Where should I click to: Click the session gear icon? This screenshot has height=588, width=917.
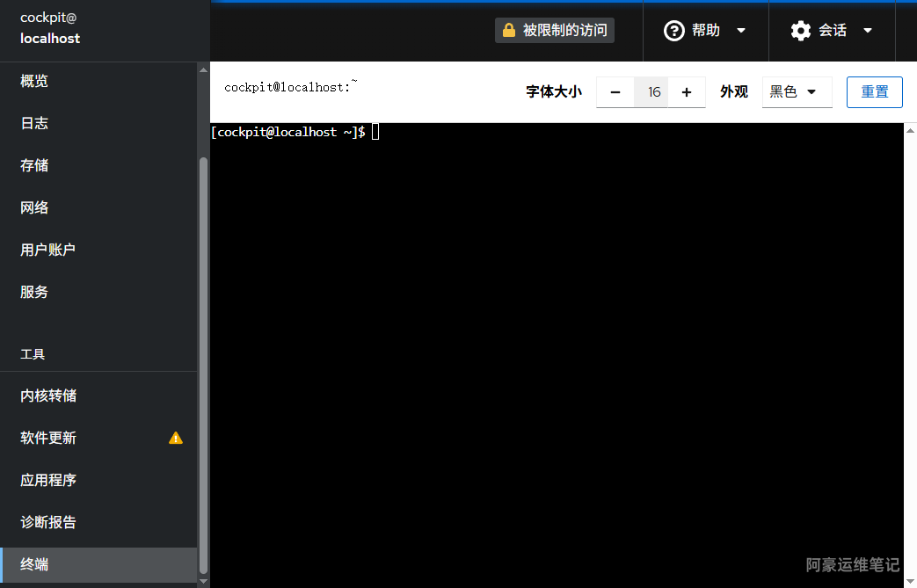[801, 31]
